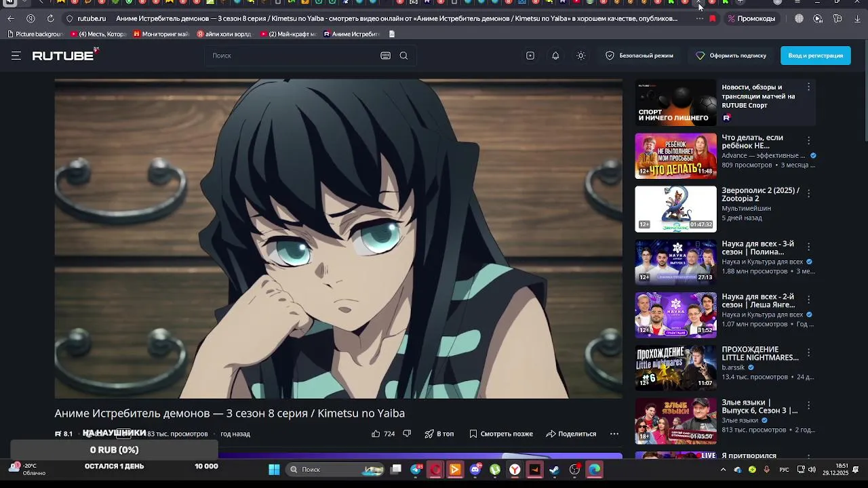This screenshot has width=868, height=488.
Task: Open Наука для всех thumbnail with 27:13 duration
Action: click(x=675, y=262)
